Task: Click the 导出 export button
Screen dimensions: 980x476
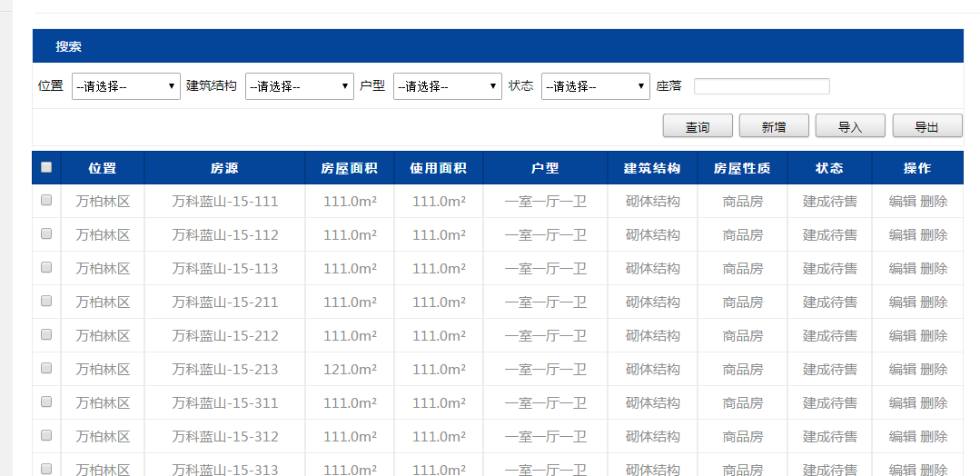Action: [x=927, y=125]
